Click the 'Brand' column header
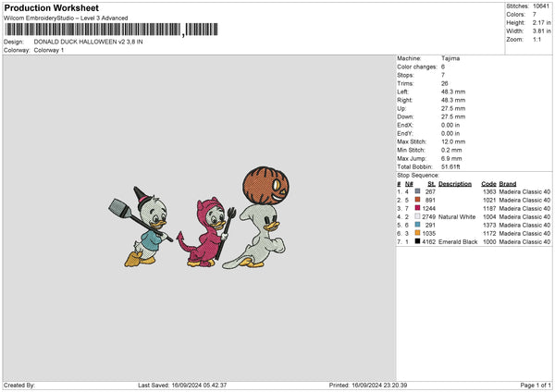Image resolution: width=555 pixels, height=392 pixels. (508, 184)
